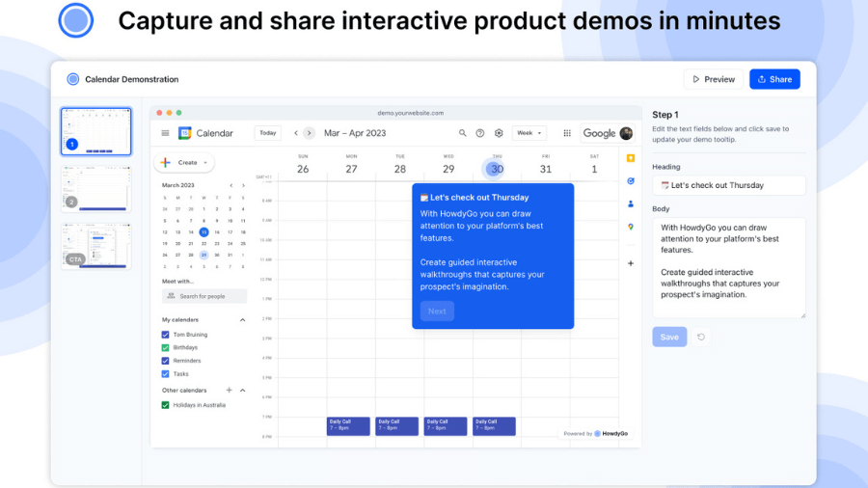Open Google Keep from side panel
The height and width of the screenshot is (488, 868).
tap(631, 158)
